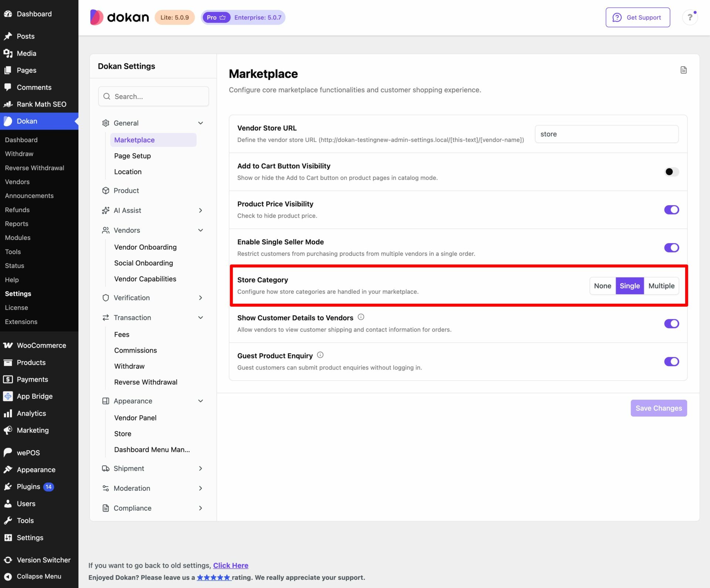Click the settings Search field
710x588 pixels.
click(153, 96)
